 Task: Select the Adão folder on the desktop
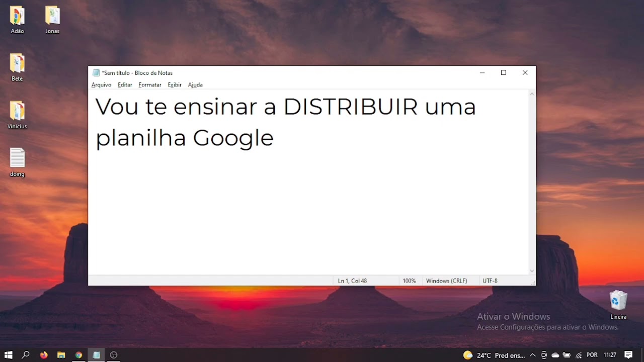[x=17, y=20]
